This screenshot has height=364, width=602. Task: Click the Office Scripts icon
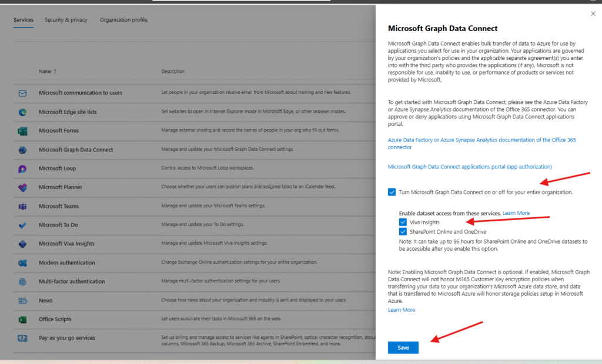22,319
